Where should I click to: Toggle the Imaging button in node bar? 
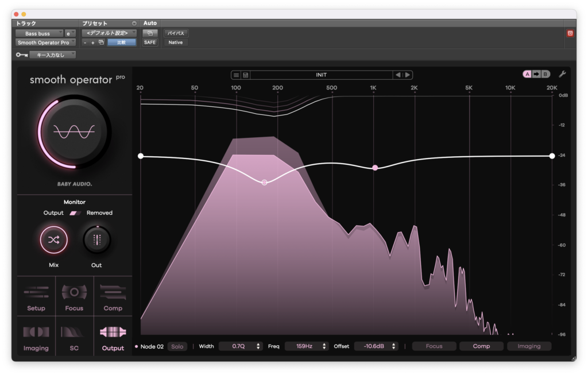click(529, 346)
